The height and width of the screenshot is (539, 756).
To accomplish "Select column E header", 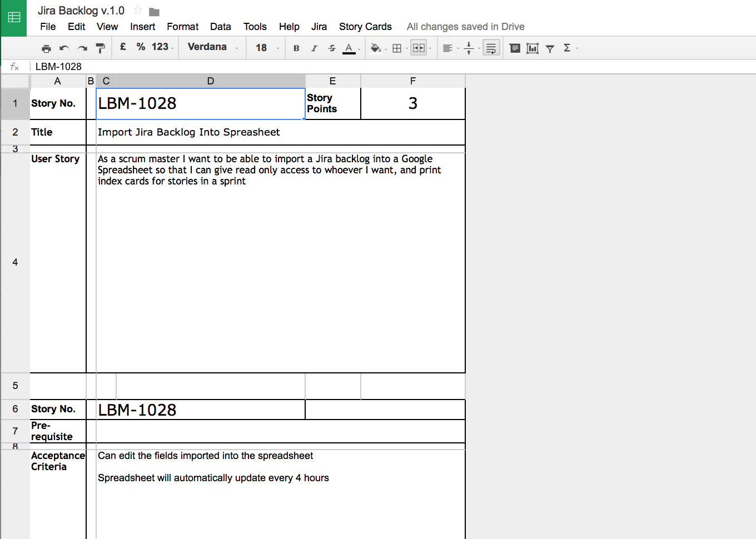I will click(332, 81).
